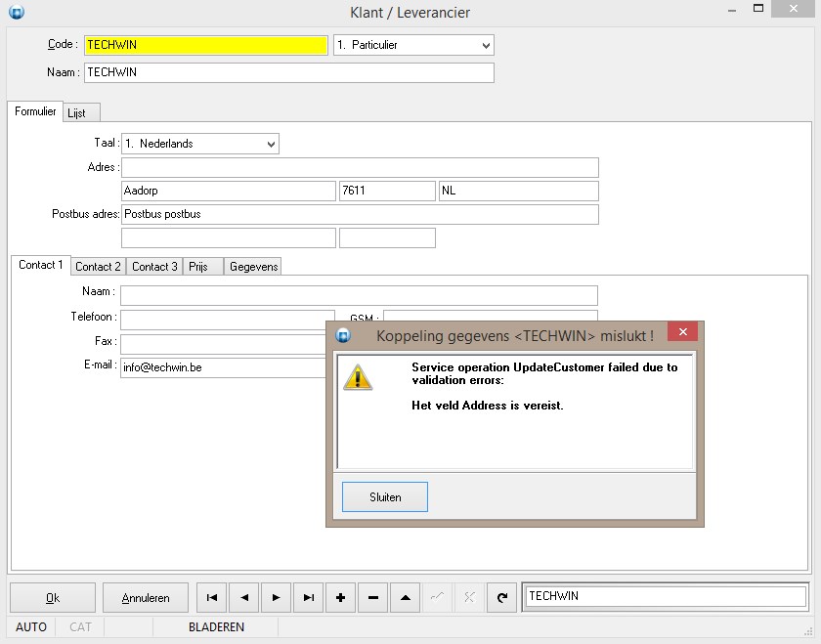Image resolution: width=821 pixels, height=644 pixels.
Task: Click the greyed X cancel-edit icon
Action: [470, 597]
